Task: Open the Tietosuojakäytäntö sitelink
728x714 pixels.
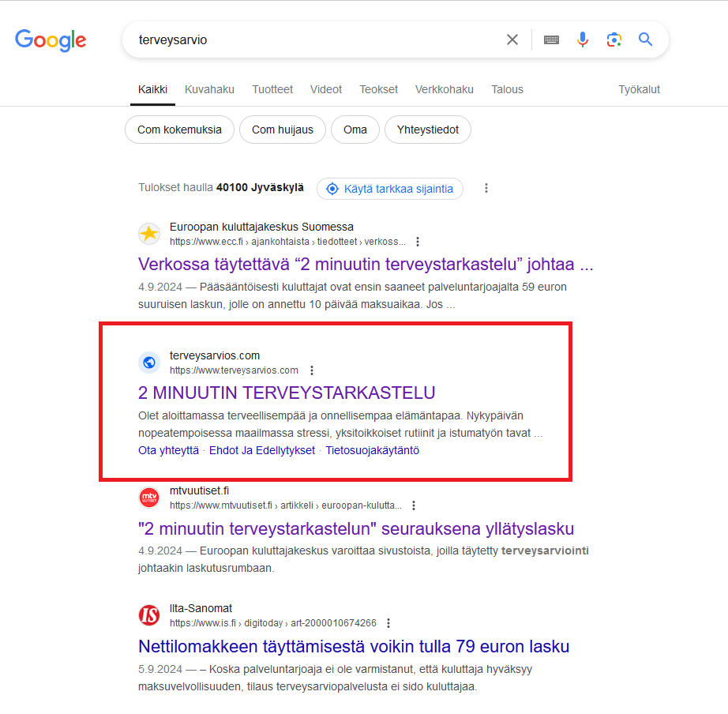Action: point(373,451)
